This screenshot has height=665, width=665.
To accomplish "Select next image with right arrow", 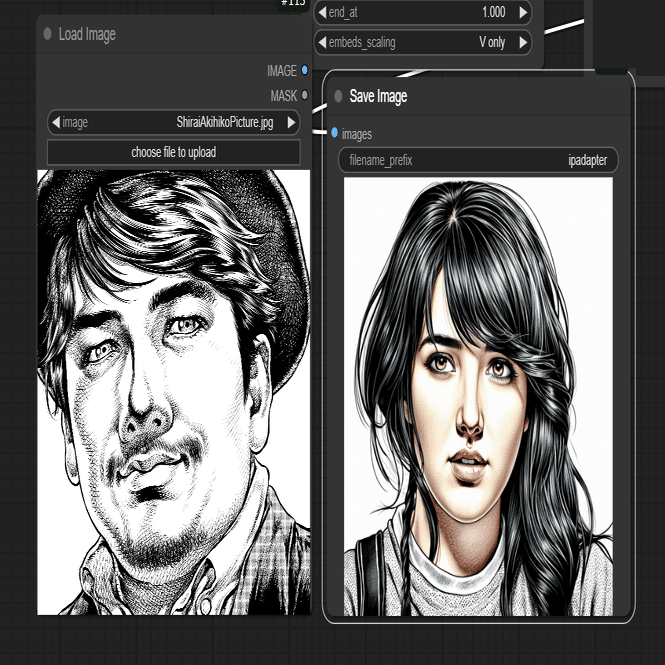I will 291,123.
